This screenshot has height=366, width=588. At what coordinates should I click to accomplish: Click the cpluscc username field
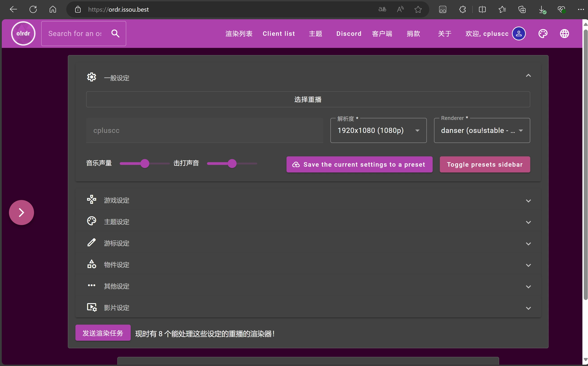coord(205,130)
